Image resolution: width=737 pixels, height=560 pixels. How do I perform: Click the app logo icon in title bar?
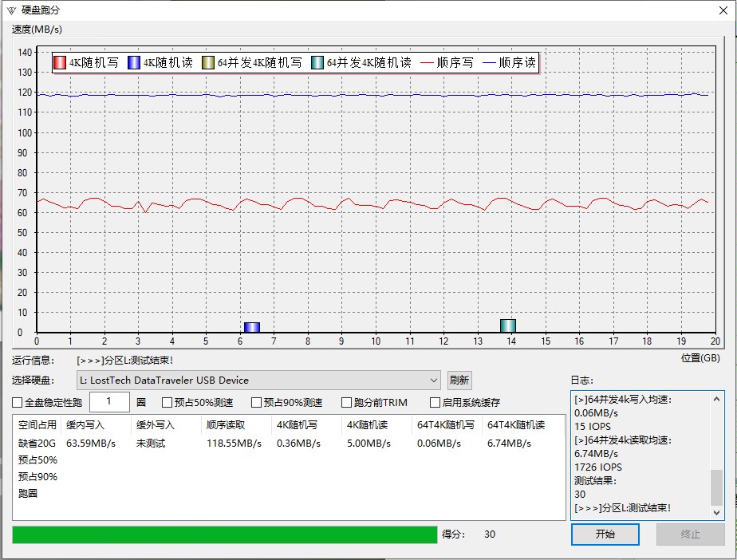coord(11,10)
